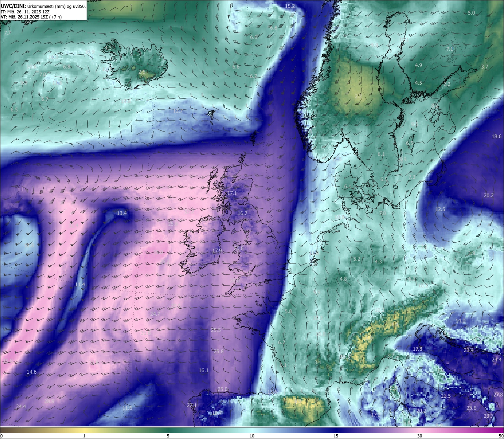
Task: Select the 'VT: Mið. 26.11.2025 19Z (+7 h)' line
Action: click(x=31, y=17)
